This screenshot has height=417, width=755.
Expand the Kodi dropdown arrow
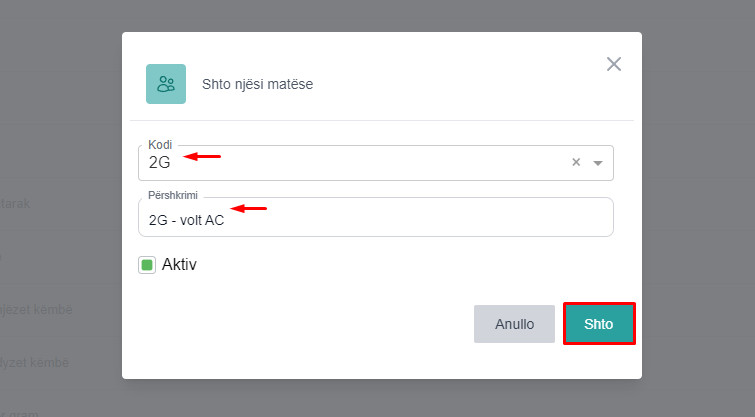tap(598, 163)
